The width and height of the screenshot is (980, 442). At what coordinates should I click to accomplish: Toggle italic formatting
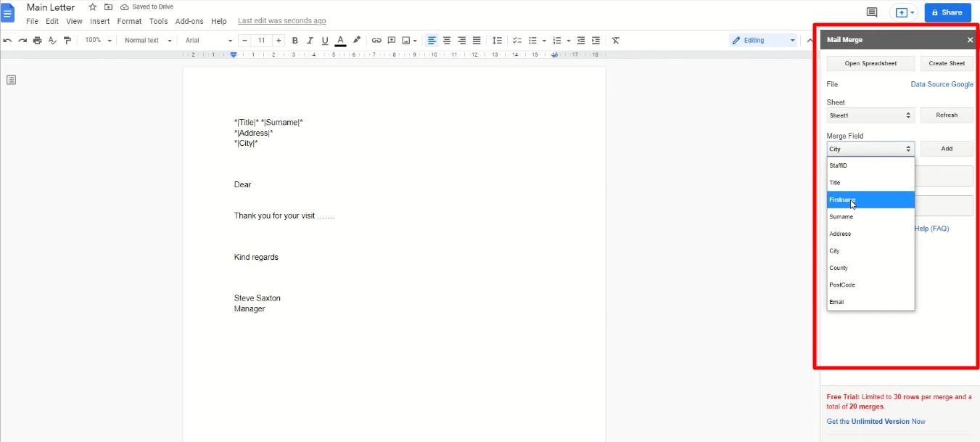coord(310,40)
